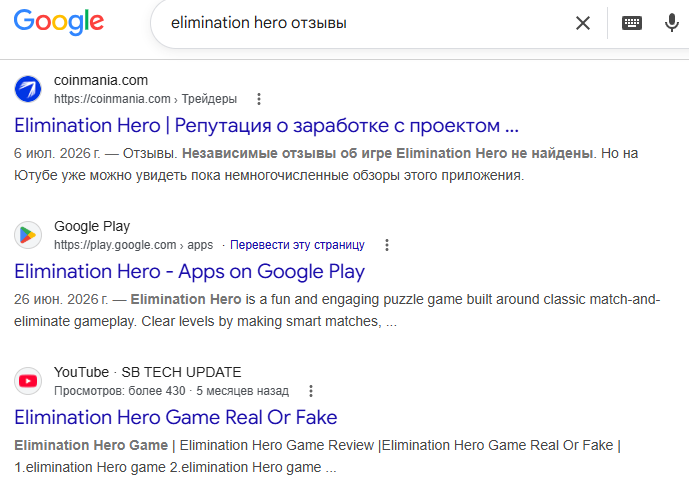Screen dimensions: 689x489
Task: Click the Google Play result favicon
Action: coord(28,235)
